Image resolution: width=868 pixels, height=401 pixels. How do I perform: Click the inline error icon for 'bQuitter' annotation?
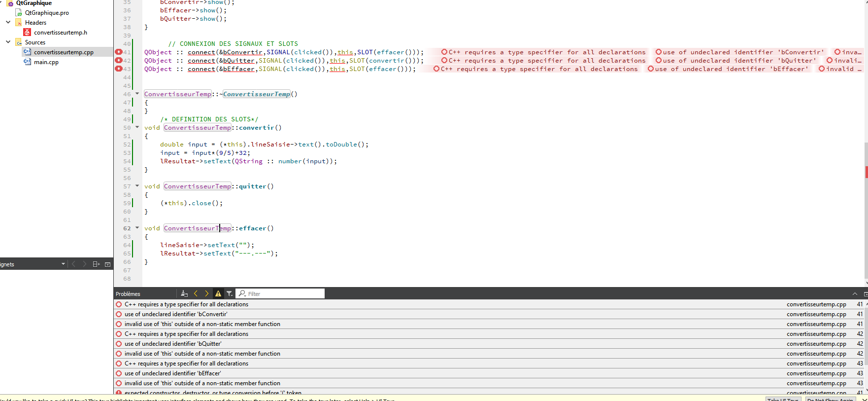(658, 60)
